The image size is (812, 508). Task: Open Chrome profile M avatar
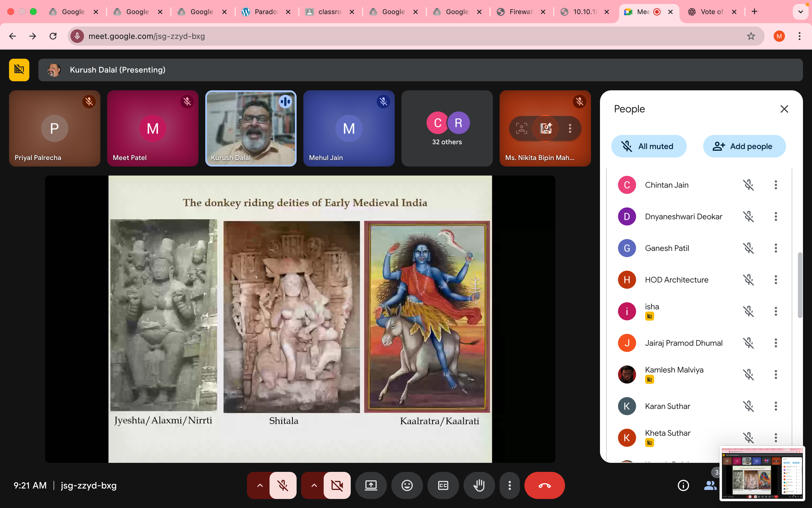[x=779, y=36]
